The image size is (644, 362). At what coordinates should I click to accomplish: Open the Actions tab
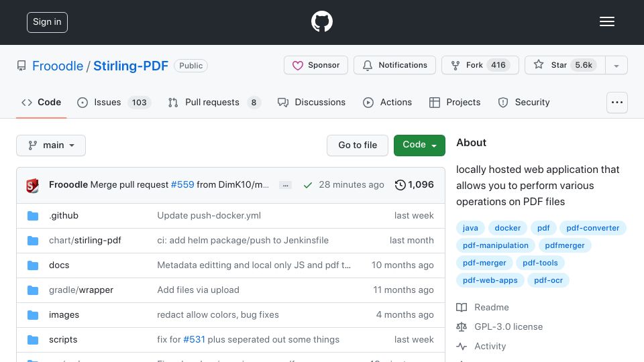coord(387,102)
